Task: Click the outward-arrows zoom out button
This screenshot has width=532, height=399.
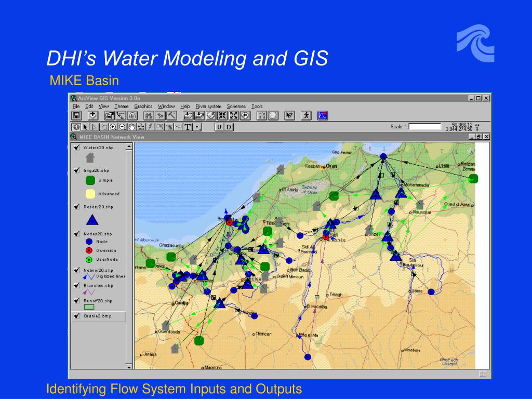Action: [x=234, y=116]
